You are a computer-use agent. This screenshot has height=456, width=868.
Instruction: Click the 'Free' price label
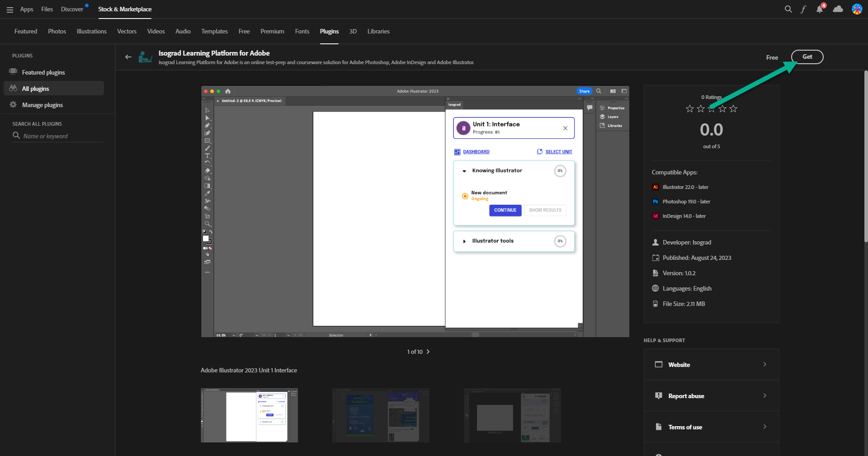772,57
